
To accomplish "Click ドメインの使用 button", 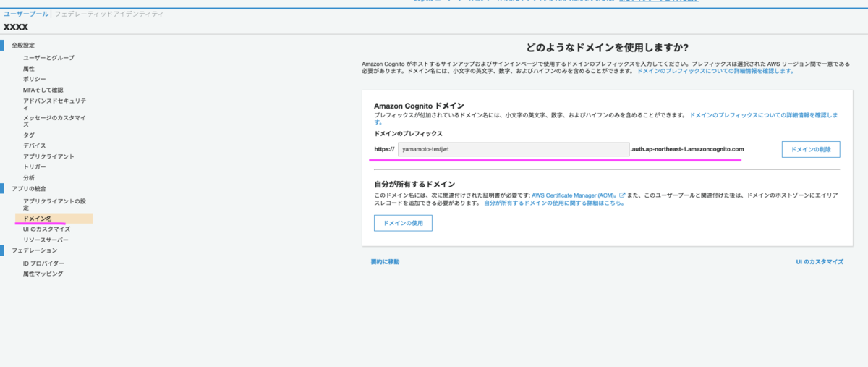I will (x=403, y=223).
